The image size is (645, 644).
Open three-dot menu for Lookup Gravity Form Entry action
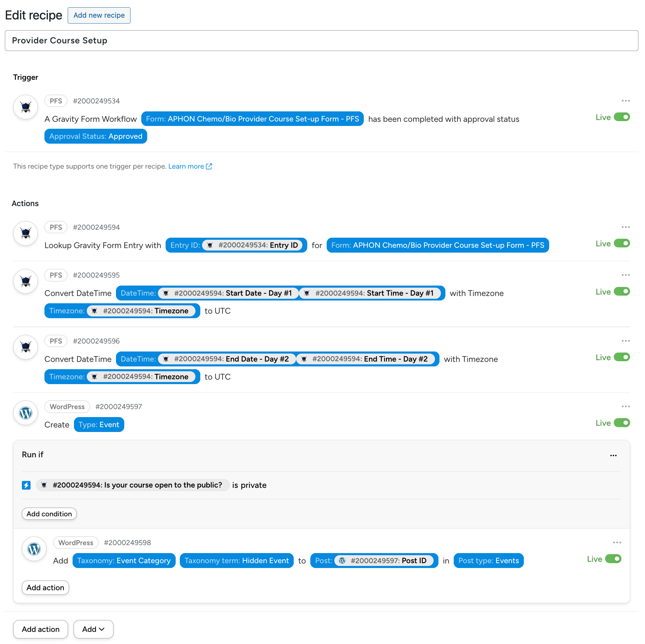(x=626, y=227)
